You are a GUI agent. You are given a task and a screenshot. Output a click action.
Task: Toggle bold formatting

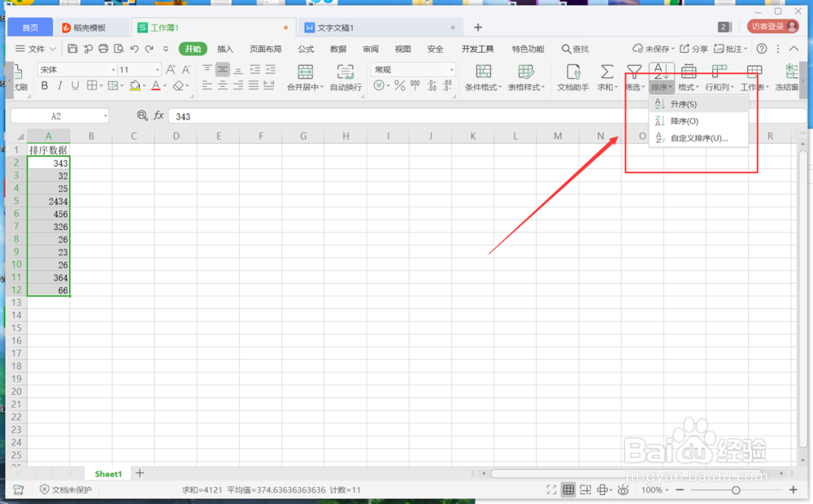(x=45, y=85)
